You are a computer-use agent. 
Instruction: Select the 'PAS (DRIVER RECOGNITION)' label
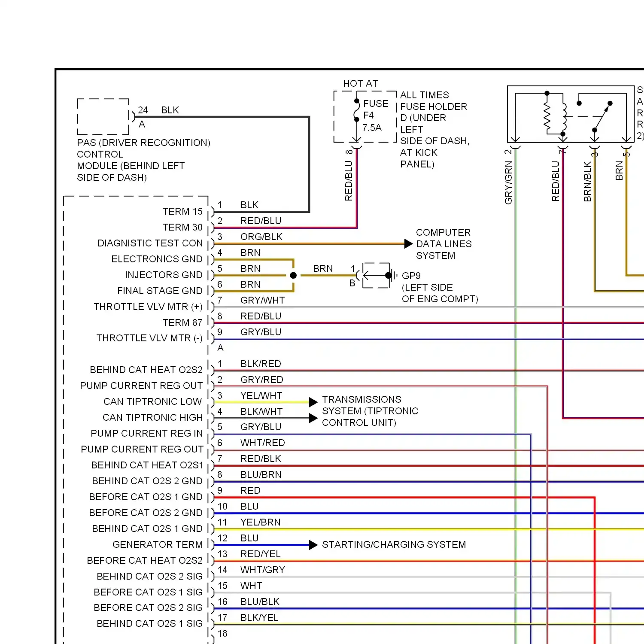point(144,143)
